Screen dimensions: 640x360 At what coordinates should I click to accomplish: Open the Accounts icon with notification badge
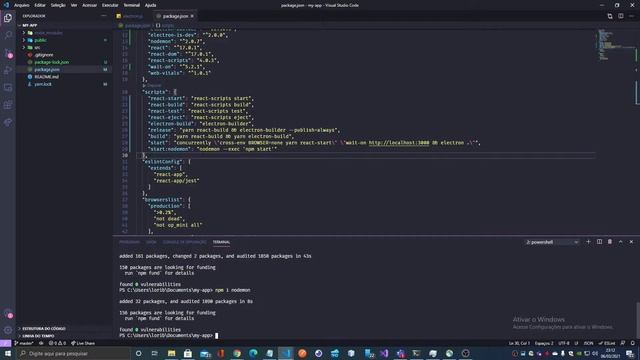(x=8, y=314)
